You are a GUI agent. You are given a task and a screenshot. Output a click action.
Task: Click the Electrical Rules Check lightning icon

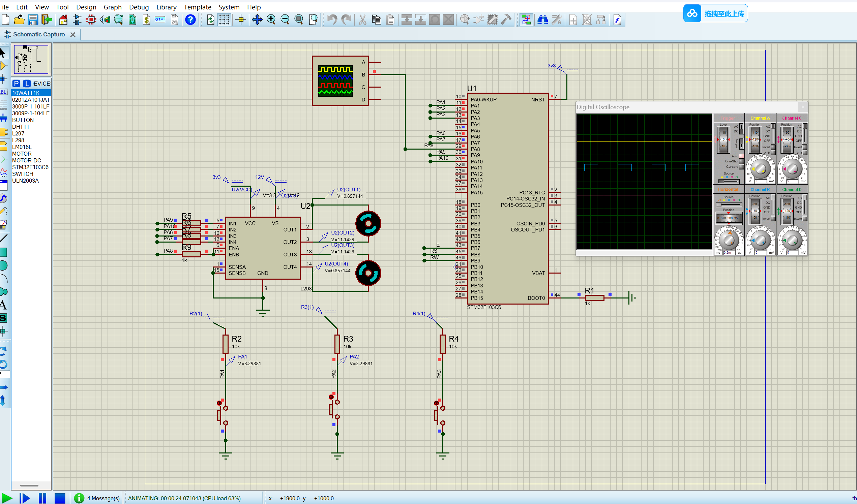[x=617, y=20]
